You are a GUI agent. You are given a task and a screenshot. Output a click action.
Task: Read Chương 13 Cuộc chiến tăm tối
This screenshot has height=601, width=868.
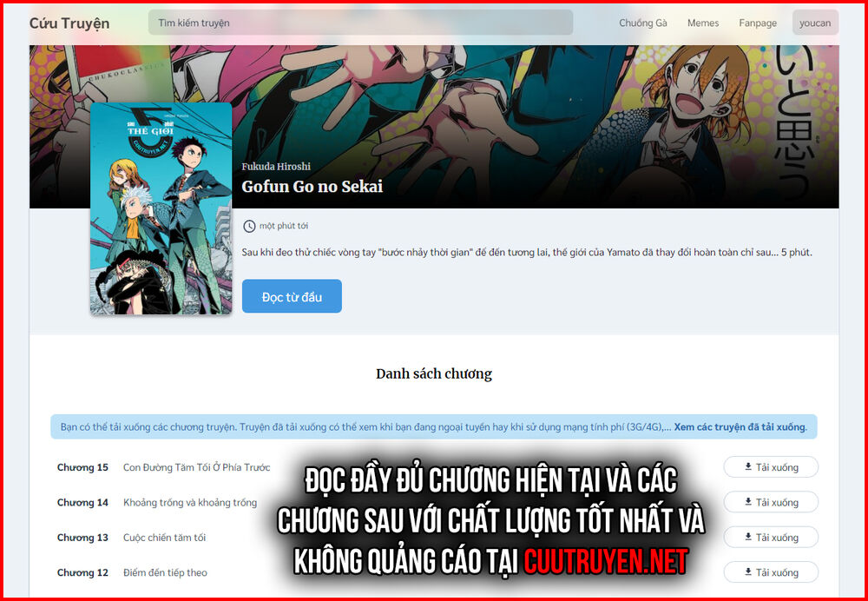pyautogui.click(x=164, y=538)
